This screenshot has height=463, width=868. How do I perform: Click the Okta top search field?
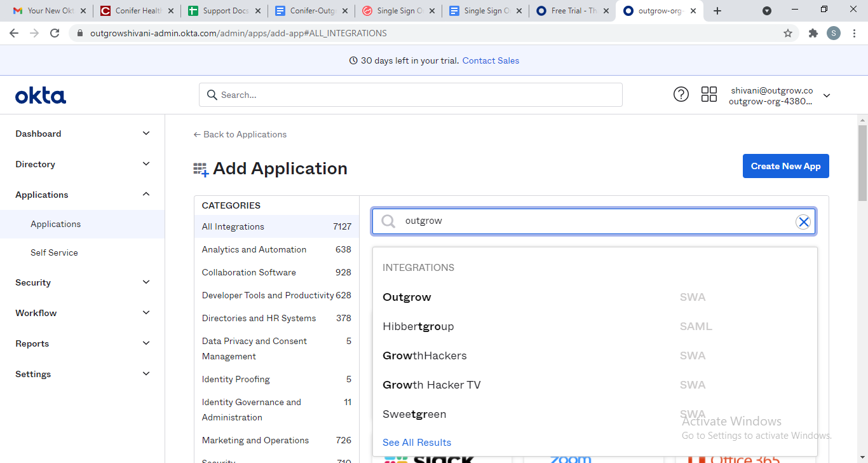pos(410,95)
